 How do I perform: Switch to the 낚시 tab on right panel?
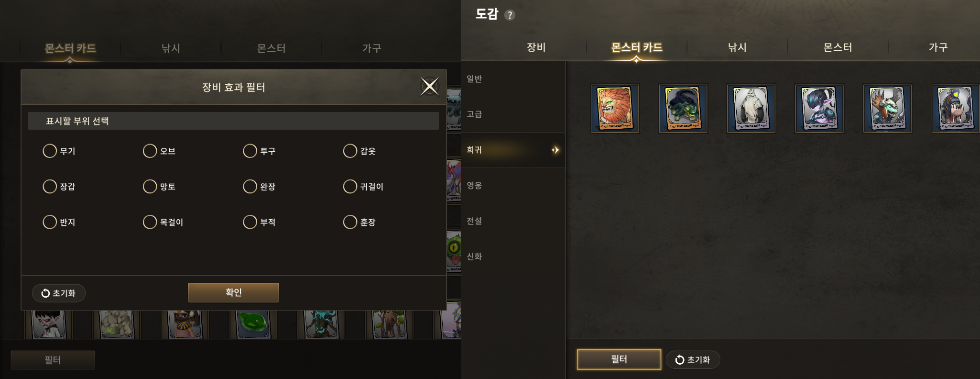coord(737,47)
